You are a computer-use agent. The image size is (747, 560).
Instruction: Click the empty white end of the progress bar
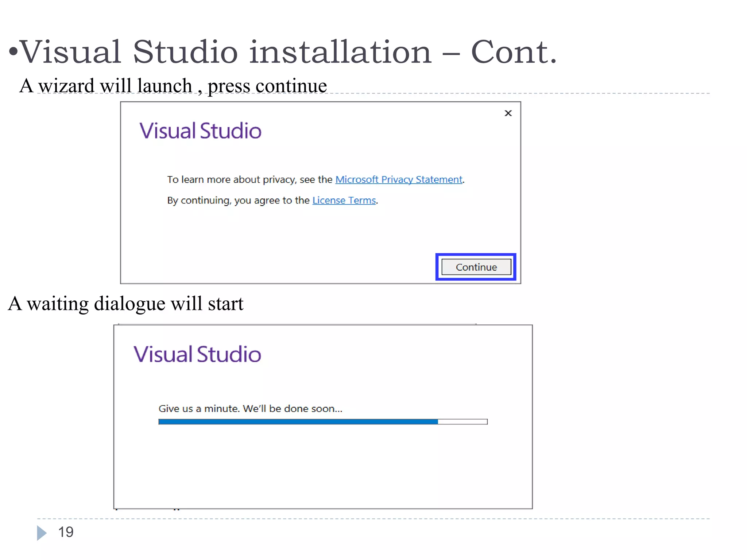[462, 422]
